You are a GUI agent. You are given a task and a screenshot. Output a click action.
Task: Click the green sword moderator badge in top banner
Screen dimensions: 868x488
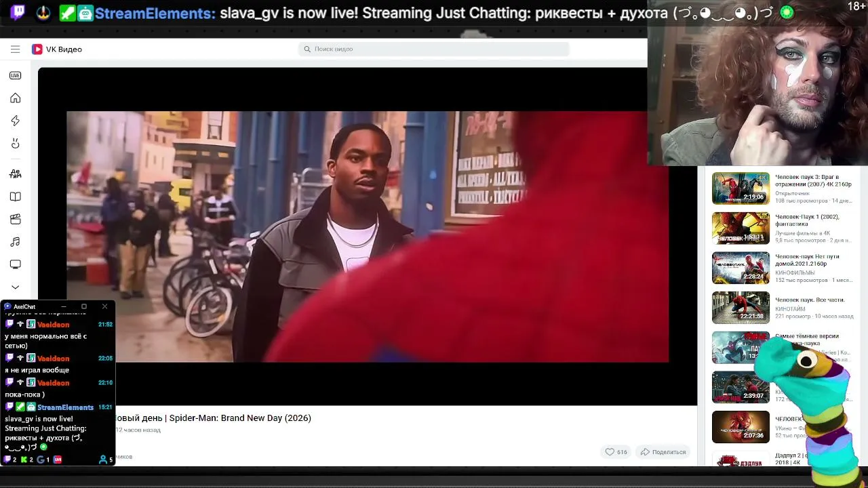67,13
